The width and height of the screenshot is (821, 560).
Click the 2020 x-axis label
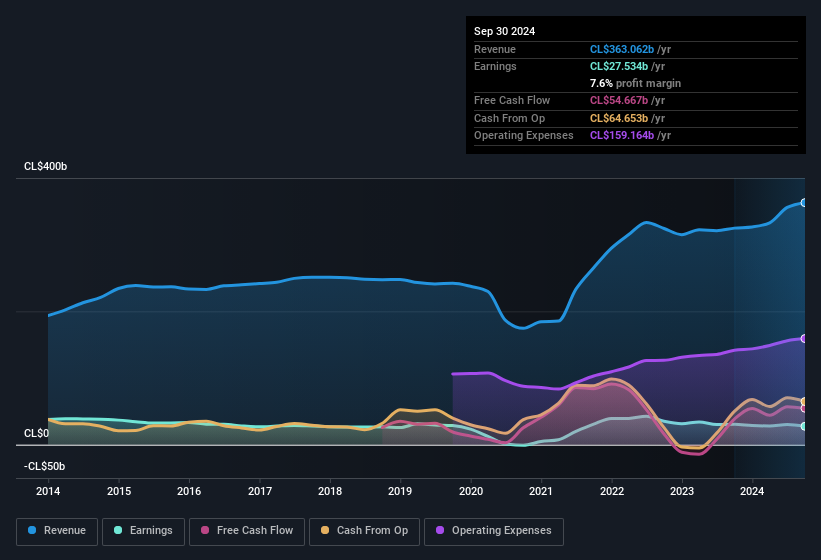[x=471, y=491]
